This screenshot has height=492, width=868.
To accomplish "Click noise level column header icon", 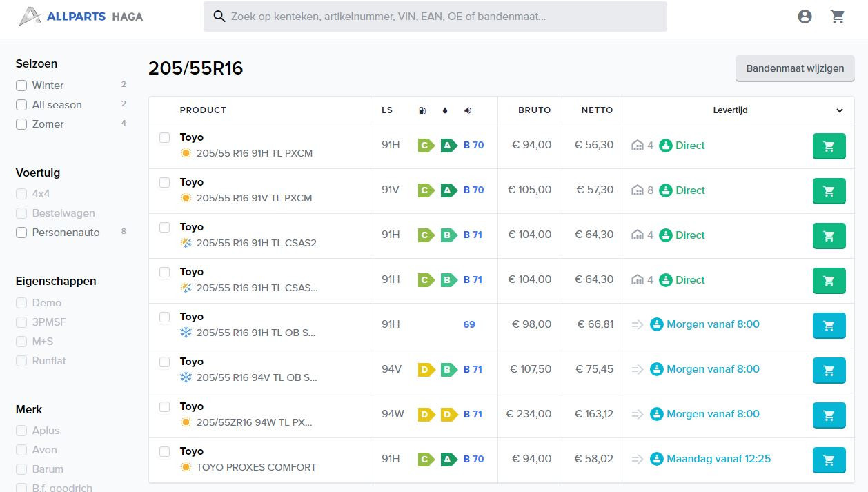I will [x=468, y=110].
